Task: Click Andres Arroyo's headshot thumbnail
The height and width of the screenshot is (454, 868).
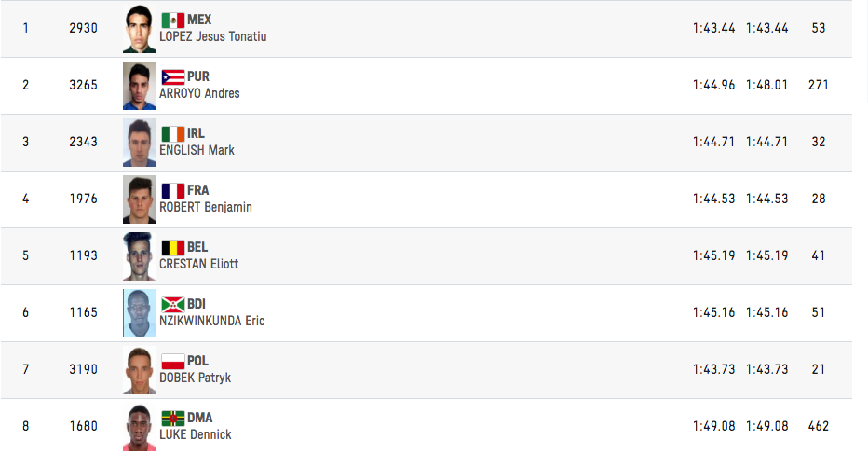Action: click(x=140, y=86)
